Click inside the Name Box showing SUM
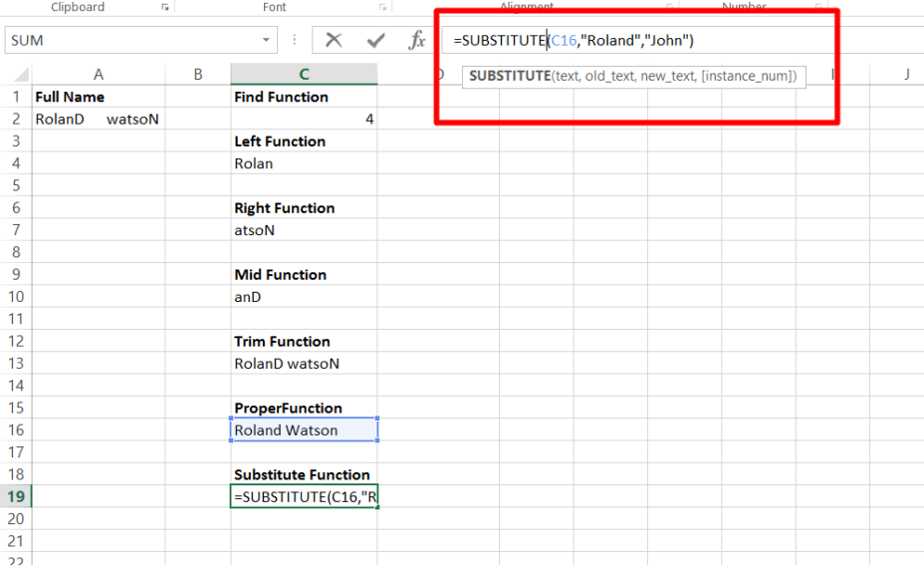The image size is (924, 565). tap(129, 41)
